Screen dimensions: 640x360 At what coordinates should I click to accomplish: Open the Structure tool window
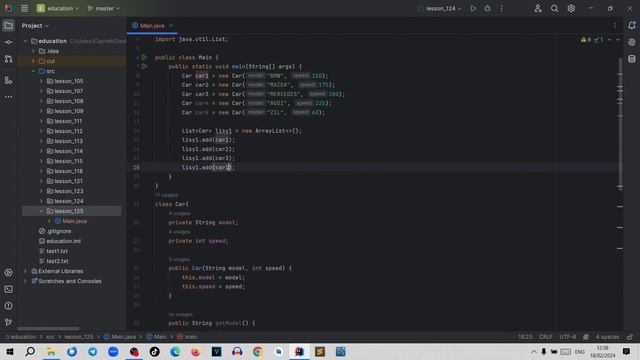(8, 80)
